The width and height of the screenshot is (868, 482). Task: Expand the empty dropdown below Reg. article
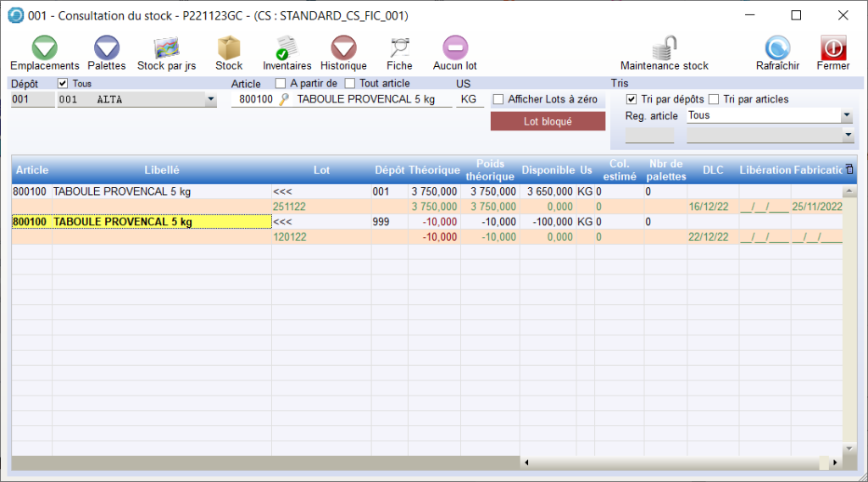tap(847, 135)
